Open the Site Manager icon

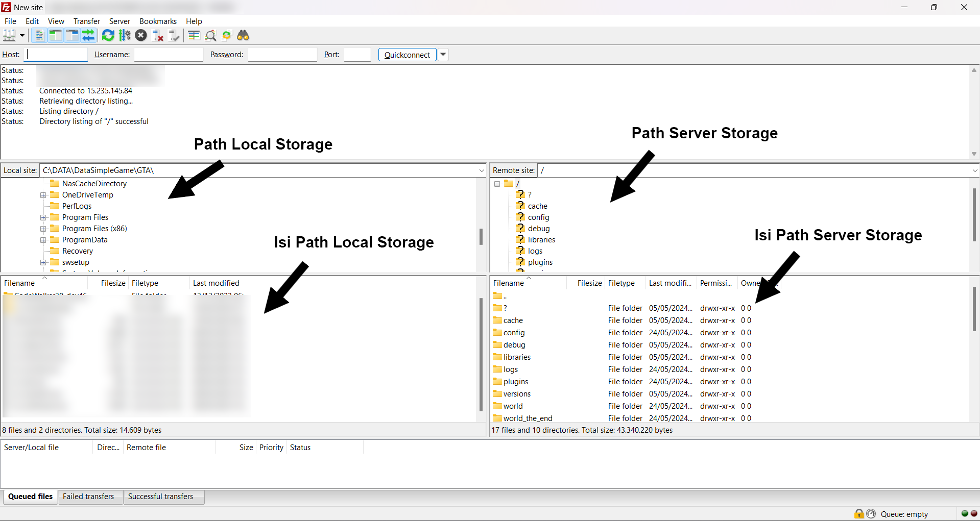(9, 35)
